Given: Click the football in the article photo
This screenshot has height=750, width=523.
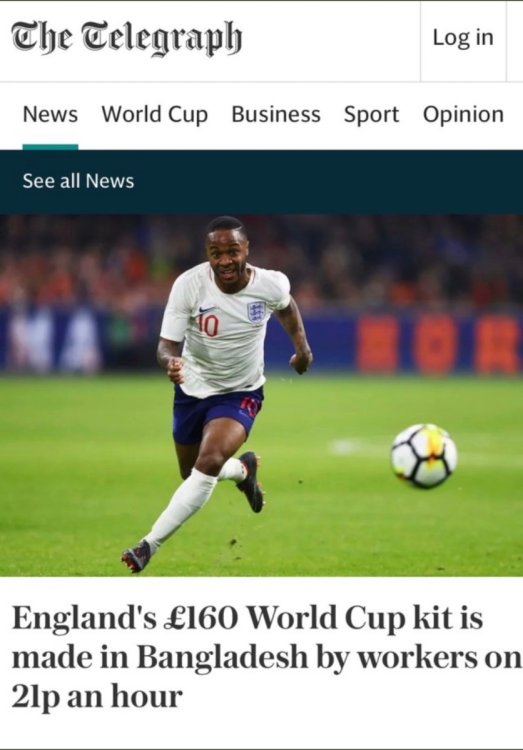Looking at the screenshot, I should tap(424, 456).
